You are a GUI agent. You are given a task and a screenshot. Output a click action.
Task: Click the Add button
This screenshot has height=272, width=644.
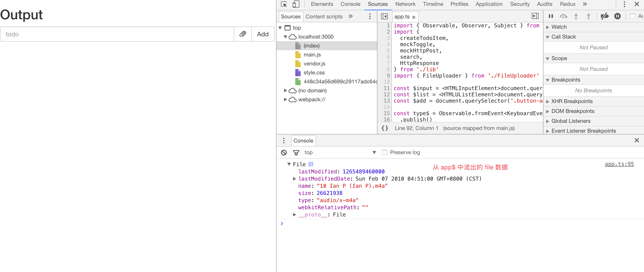click(263, 34)
